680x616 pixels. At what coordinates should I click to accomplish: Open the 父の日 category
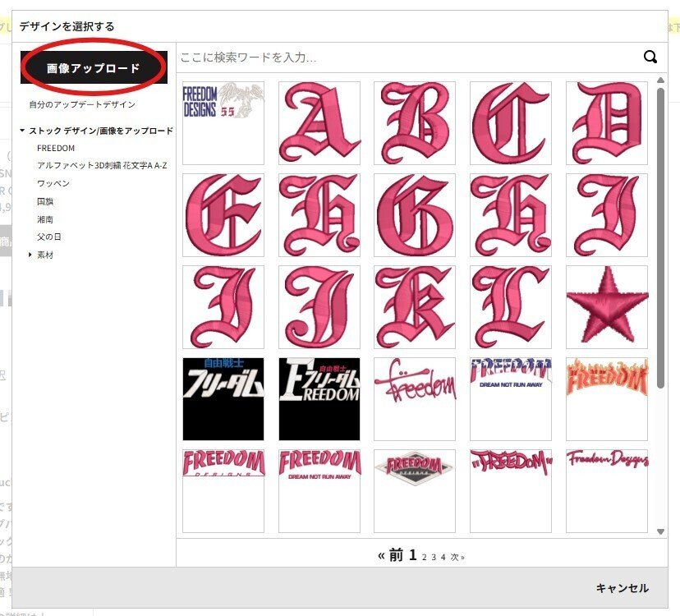(x=48, y=237)
